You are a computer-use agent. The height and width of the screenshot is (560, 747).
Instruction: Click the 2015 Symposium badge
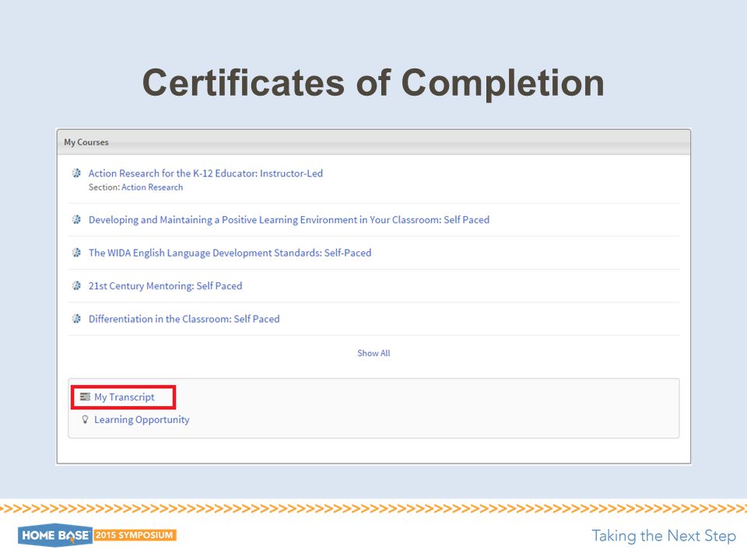135,535
